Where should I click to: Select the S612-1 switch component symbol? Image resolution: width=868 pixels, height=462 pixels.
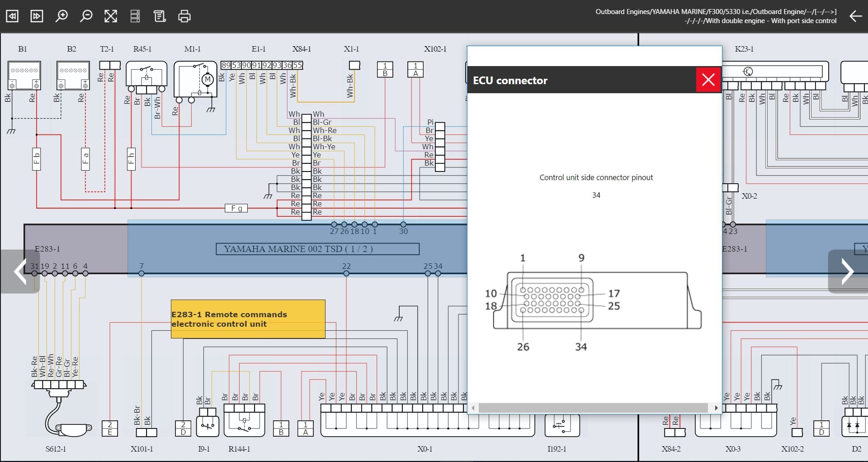click(x=61, y=410)
